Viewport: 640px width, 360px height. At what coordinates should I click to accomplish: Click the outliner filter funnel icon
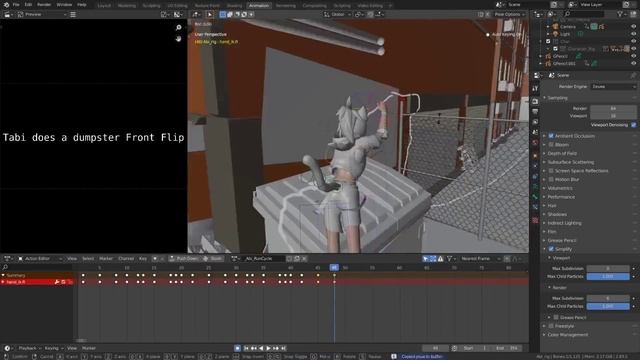coord(620,14)
